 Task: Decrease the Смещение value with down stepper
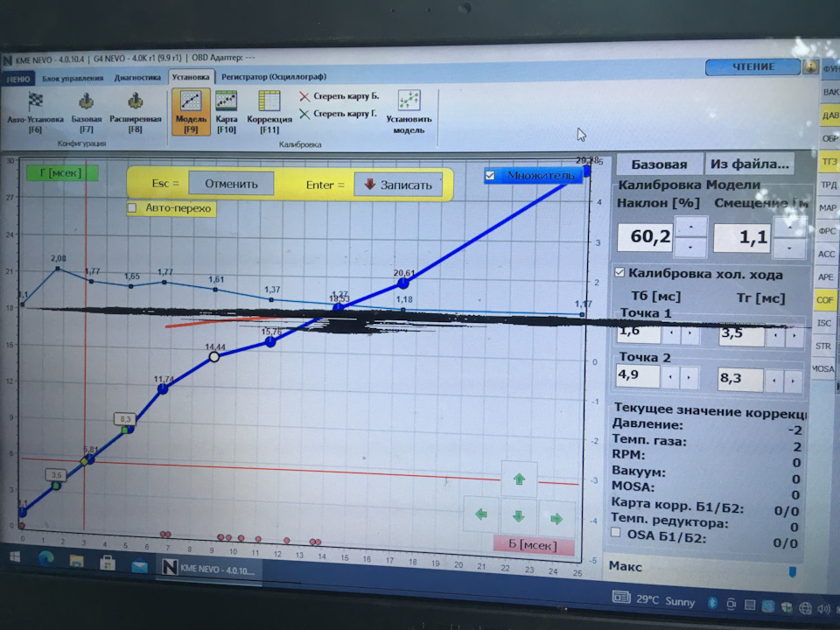click(x=789, y=248)
